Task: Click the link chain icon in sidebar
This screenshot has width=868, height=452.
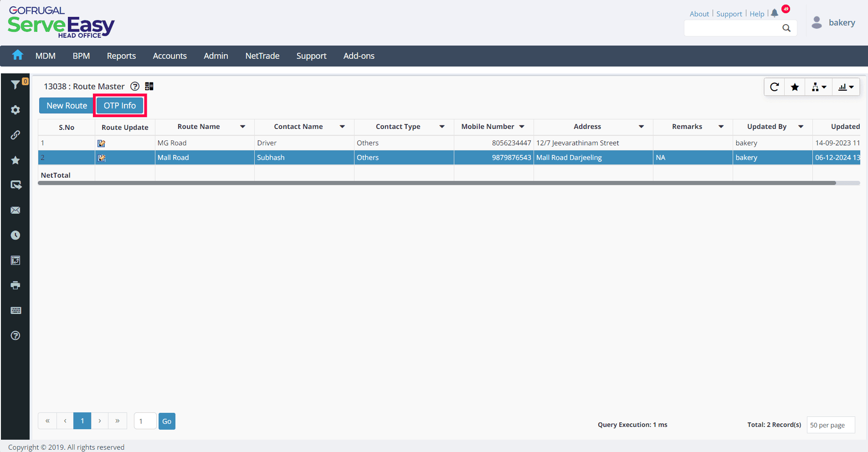Action: point(15,135)
